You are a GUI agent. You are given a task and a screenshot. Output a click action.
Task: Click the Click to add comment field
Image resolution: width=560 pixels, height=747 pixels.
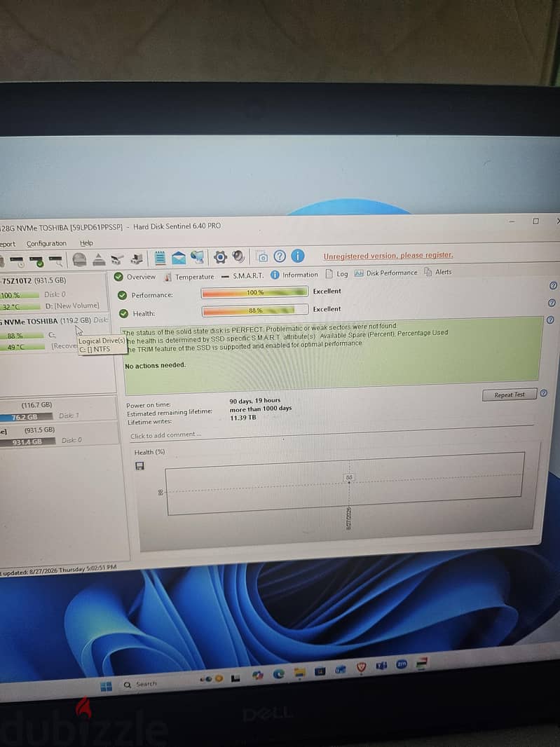[x=165, y=435]
